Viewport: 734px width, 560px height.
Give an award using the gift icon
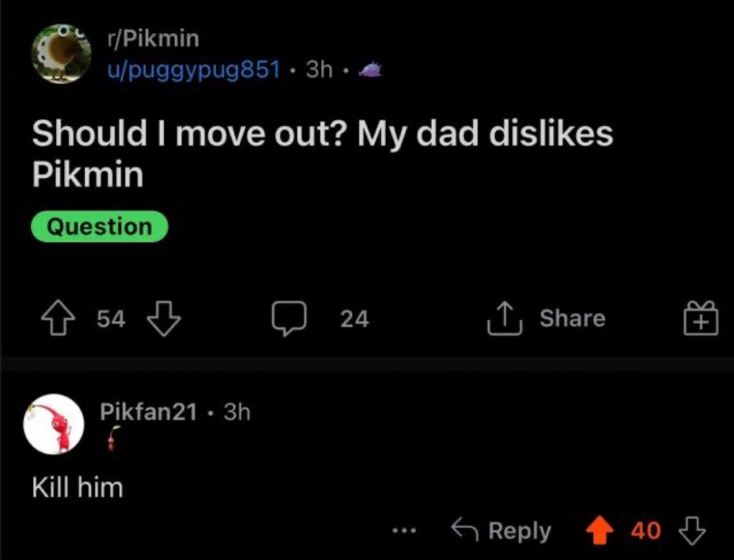click(x=702, y=318)
